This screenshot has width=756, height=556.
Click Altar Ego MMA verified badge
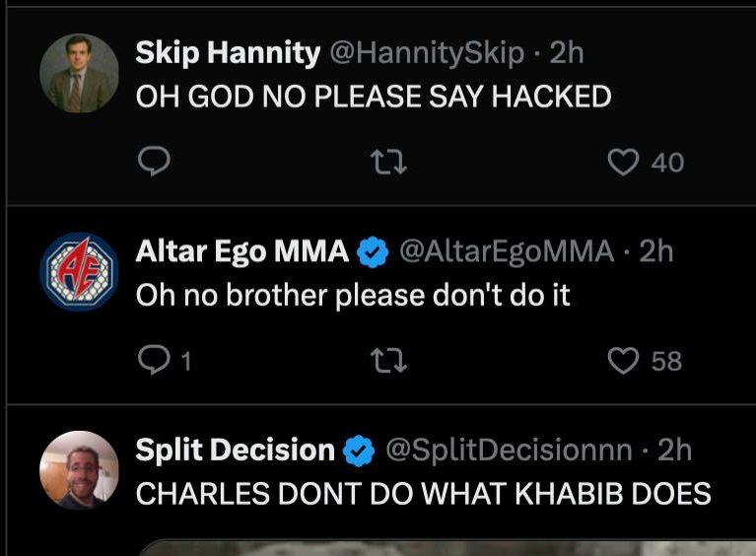pyautogui.click(x=371, y=252)
